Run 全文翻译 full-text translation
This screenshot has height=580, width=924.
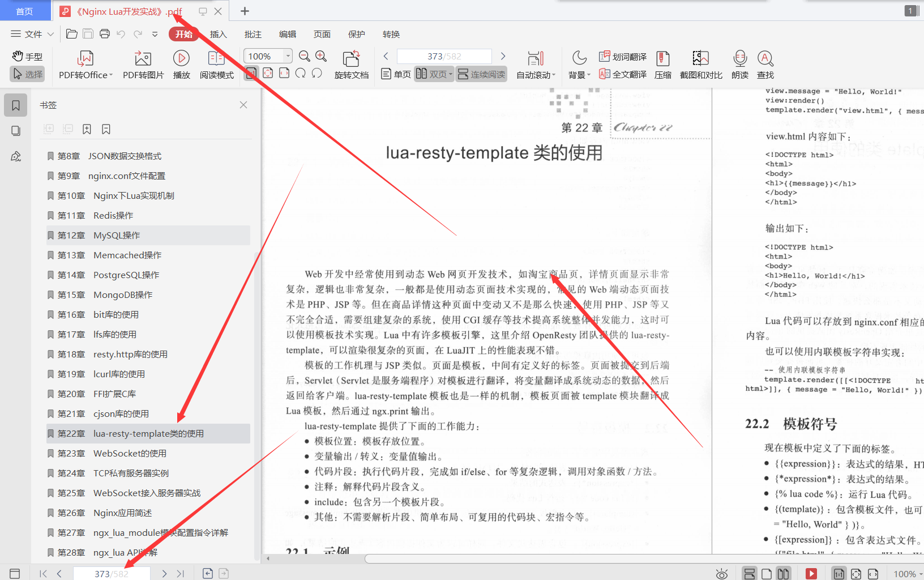[623, 74]
